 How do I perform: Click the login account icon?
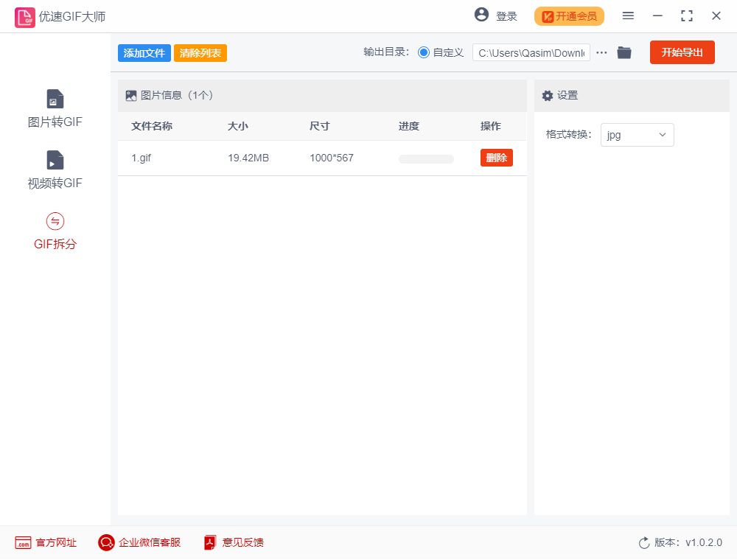(483, 15)
